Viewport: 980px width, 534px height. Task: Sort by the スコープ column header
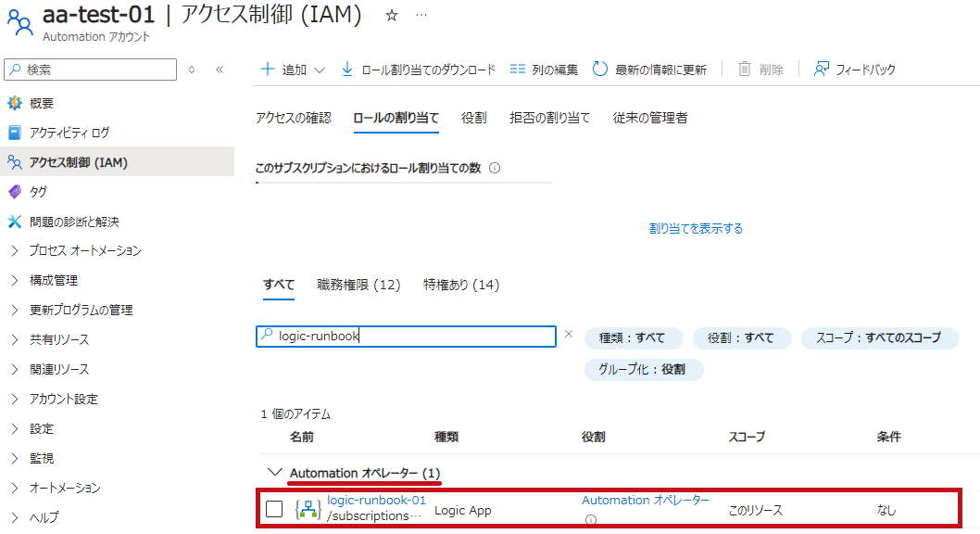tap(747, 437)
